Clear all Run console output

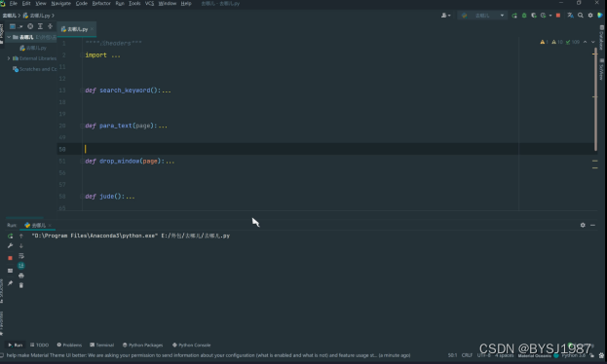(21, 285)
